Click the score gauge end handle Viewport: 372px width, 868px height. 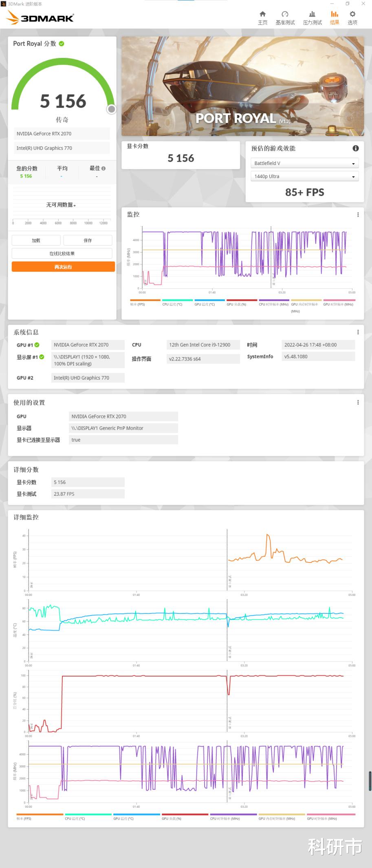click(x=111, y=109)
